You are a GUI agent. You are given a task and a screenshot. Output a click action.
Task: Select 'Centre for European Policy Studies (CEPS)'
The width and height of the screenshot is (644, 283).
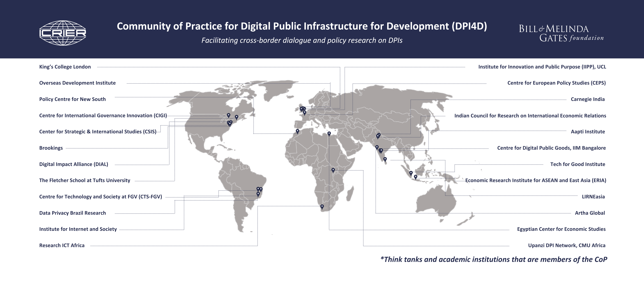[556, 83]
